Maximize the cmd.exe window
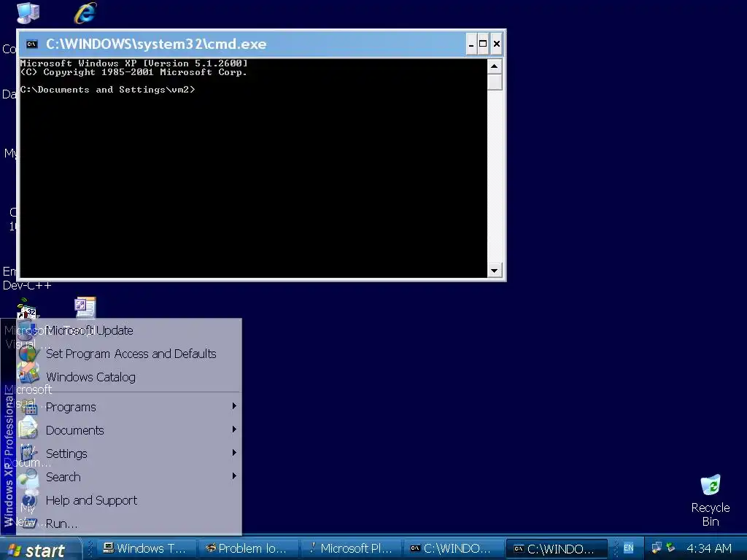 click(483, 44)
